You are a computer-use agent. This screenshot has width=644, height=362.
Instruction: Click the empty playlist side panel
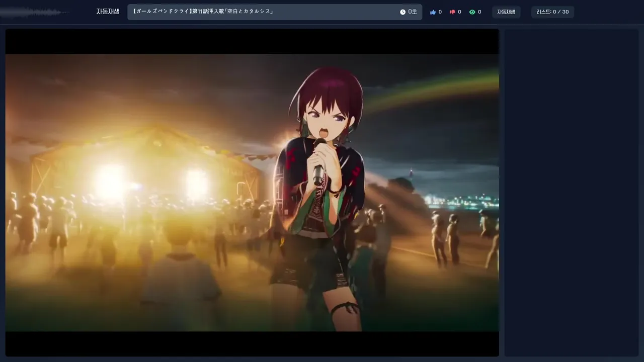(x=572, y=193)
